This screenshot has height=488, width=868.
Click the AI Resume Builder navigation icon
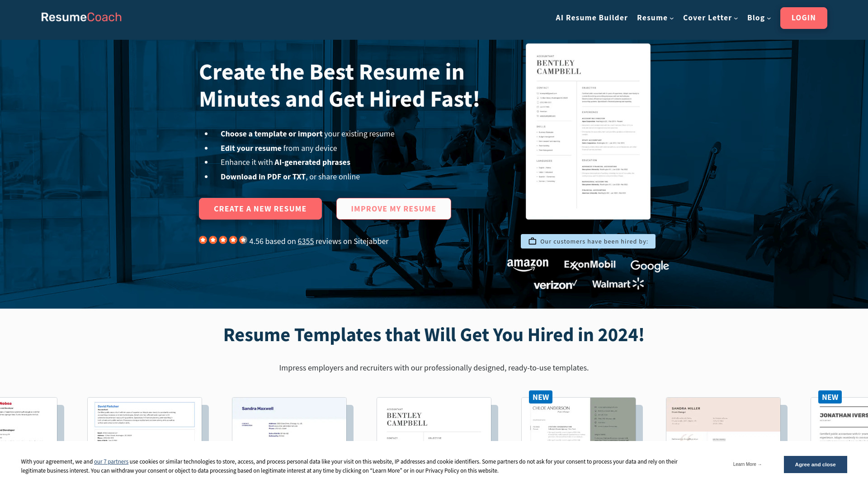pos(591,18)
